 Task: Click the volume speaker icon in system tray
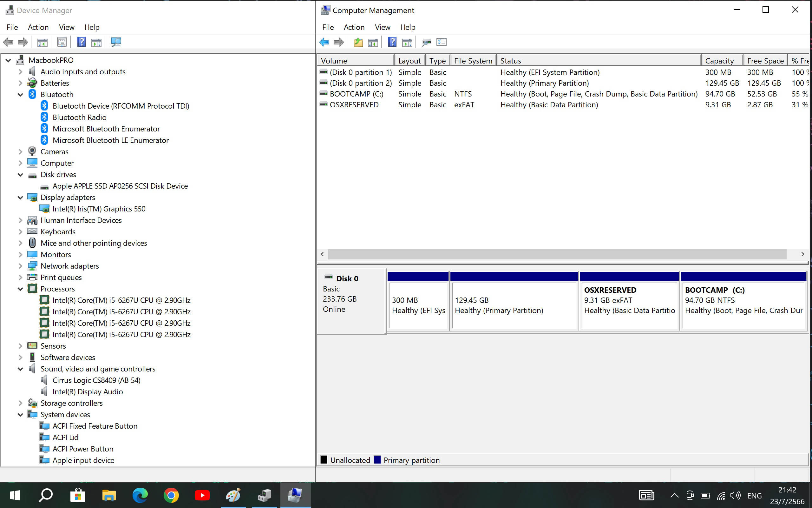(x=735, y=496)
